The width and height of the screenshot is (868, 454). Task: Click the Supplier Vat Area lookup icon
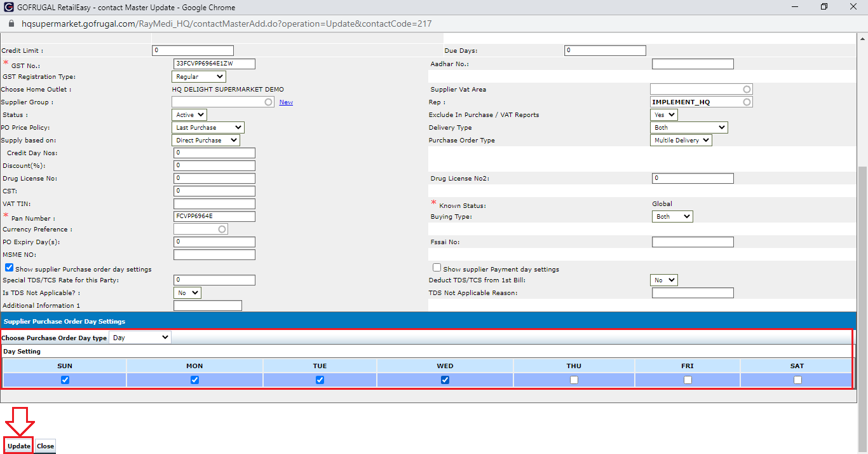coord(747,90)
